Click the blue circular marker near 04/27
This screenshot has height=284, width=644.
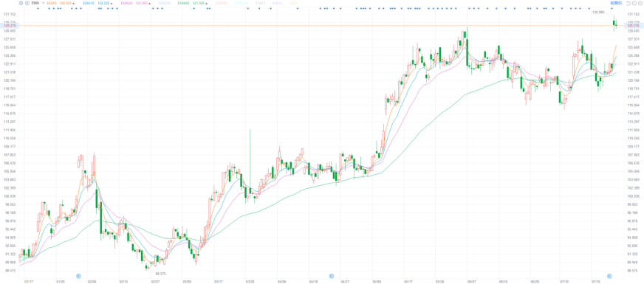(x=332, y=275)
